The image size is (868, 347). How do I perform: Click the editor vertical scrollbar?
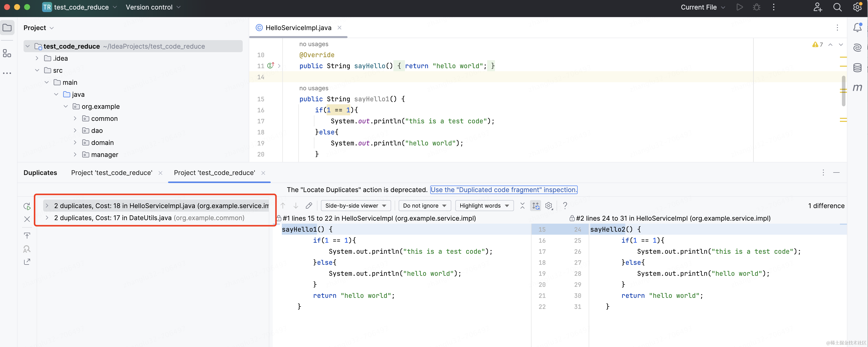(x=843, y=91)
